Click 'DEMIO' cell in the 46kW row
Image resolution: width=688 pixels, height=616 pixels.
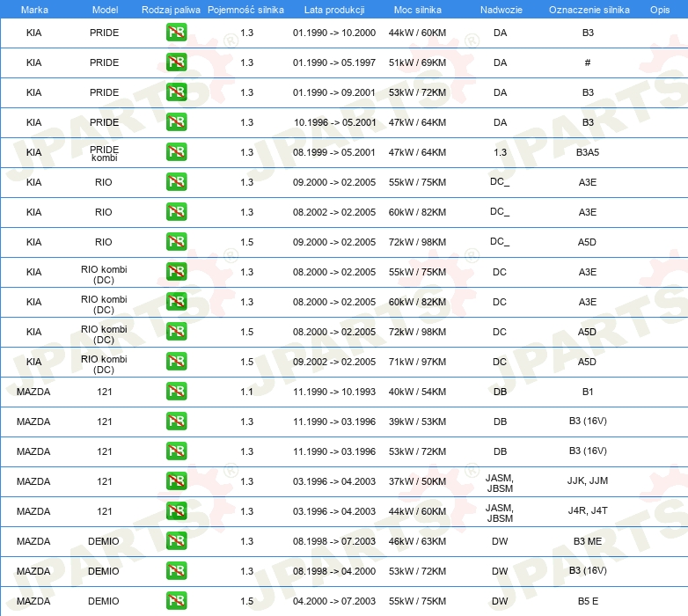[x=104, y=541]
